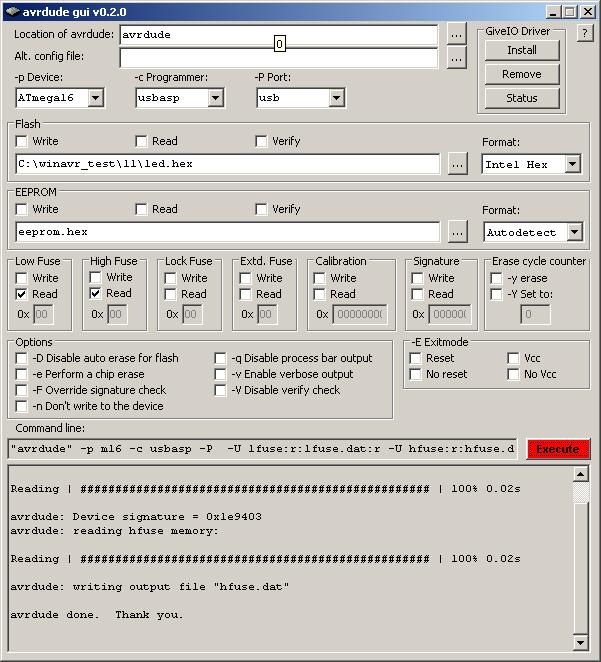Viewport: 601px width, 662px height.
Task: Browse for EEPROM hex file
Action: 458,232
